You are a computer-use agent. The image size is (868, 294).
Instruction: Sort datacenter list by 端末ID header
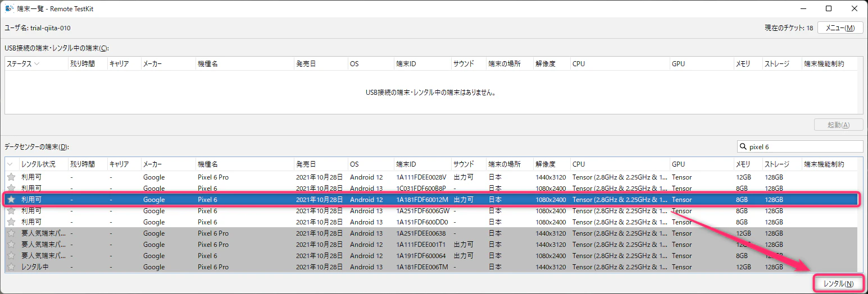(422, 164)
